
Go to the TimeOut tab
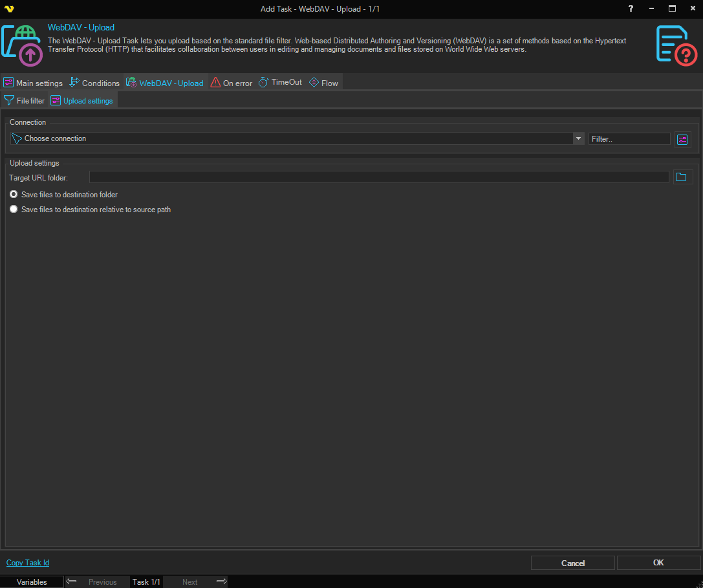(x=280, y=83)
